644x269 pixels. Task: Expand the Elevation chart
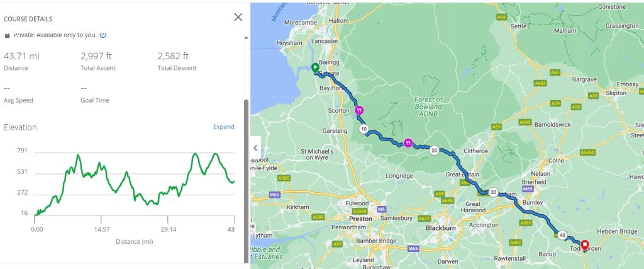point(223,127)
